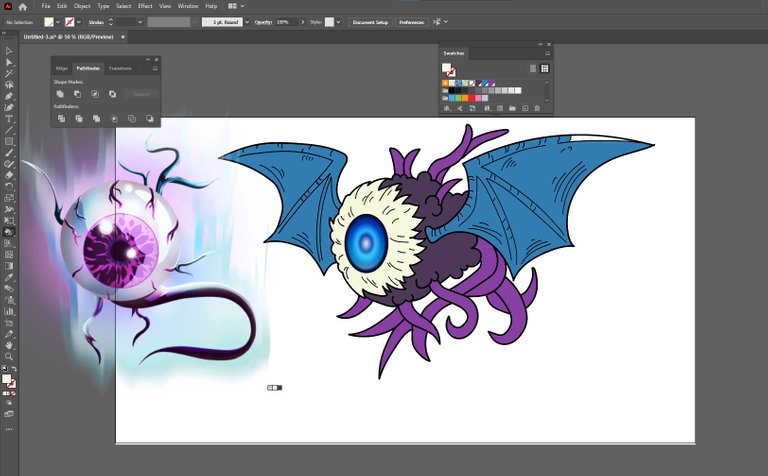Switch to Swatches list view
Image resolution: width=768 pixels, height=476 pixels.
tap(533, 69)
